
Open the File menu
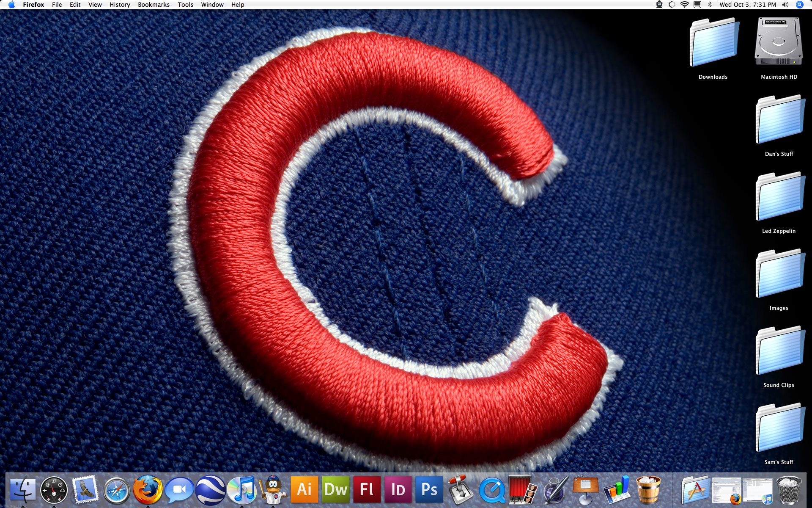point(57,5)
